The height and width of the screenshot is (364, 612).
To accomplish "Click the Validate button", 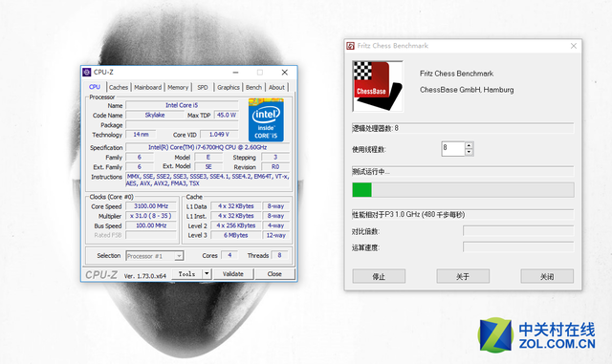I will coord(233,274).
